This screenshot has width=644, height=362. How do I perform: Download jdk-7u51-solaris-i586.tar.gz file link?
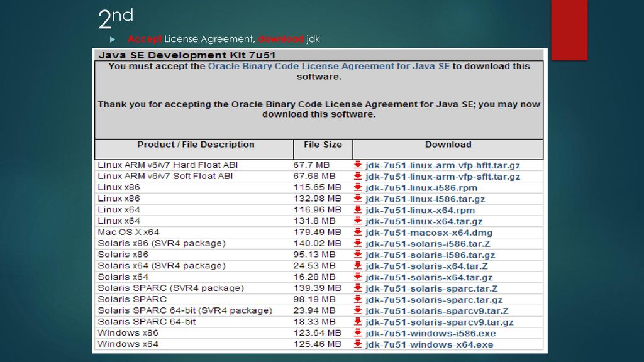[x=430, y=255]
